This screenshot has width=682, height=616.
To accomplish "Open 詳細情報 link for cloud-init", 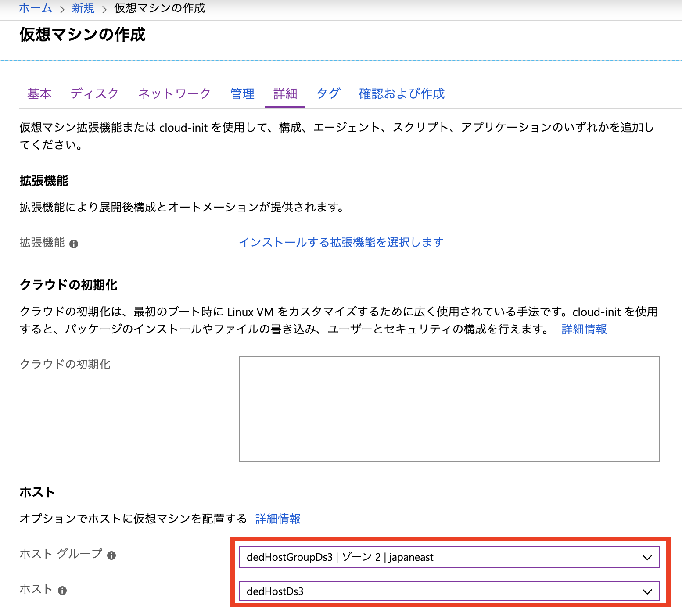I will [x=584, y=329].
